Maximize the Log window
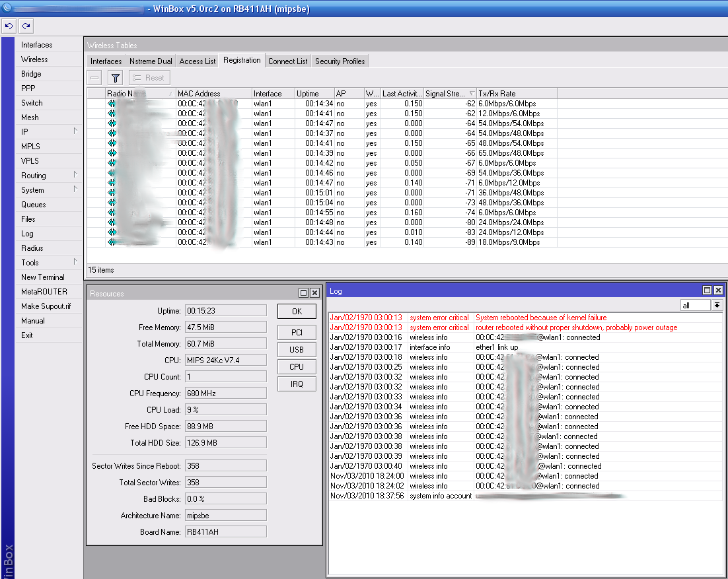This screenshot has width=728, height=579. click(x=707, y=290)
